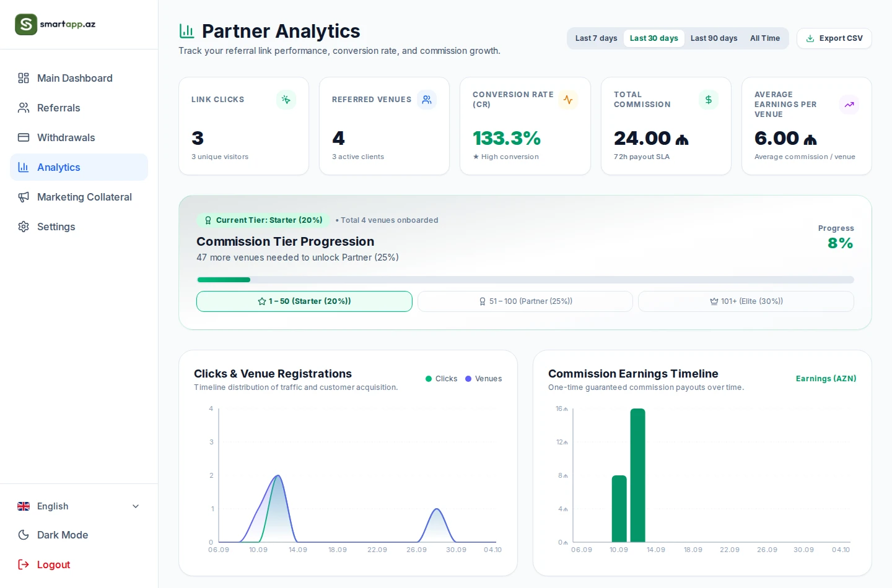Image resolution: width=892 pixels, height=588 pixels.
Task: Select the Last 30 days tab
Action: (654, 38)
